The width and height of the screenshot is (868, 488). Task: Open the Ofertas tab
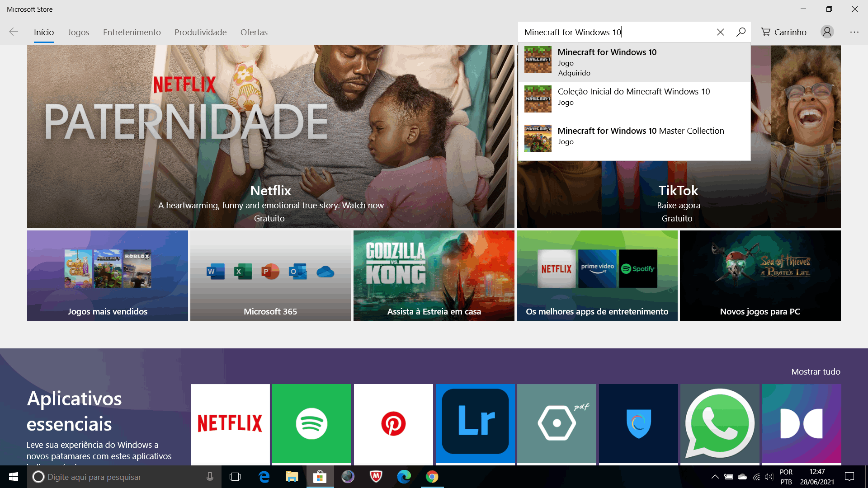click(x=254, y=32)
